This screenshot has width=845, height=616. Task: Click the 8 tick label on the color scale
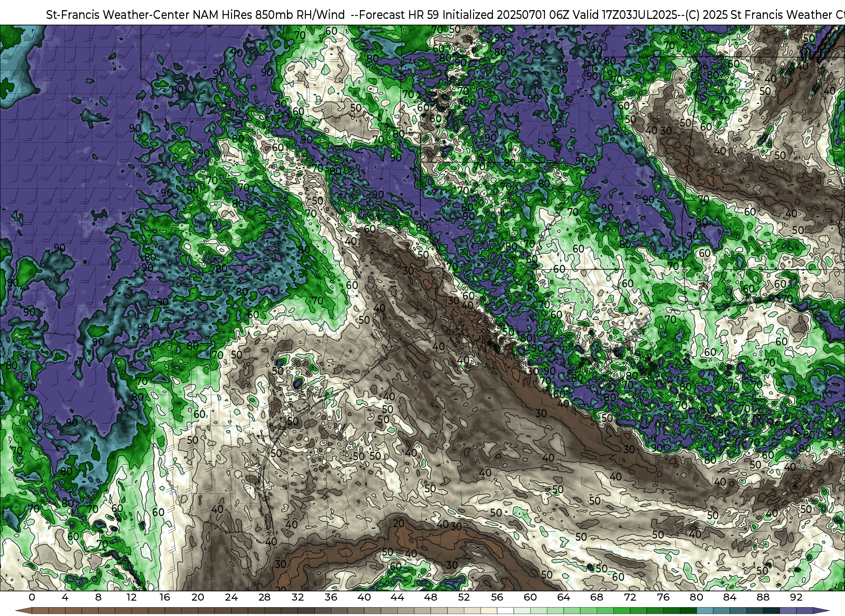coord(98,598)
